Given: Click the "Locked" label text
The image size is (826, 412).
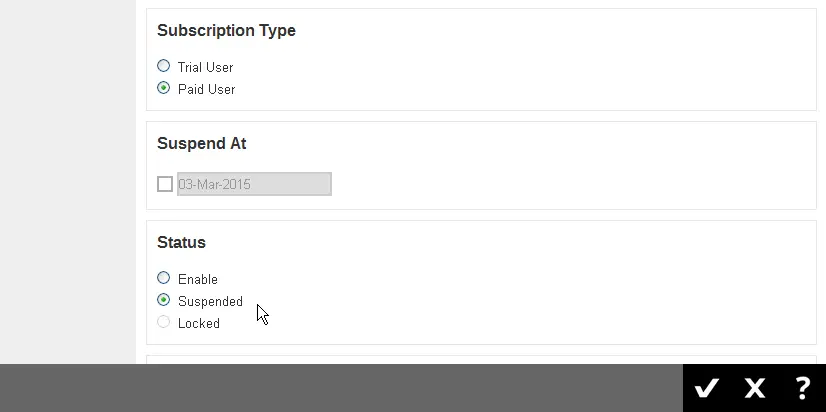Looking at the screenshot, I should [x=199, y=323].
